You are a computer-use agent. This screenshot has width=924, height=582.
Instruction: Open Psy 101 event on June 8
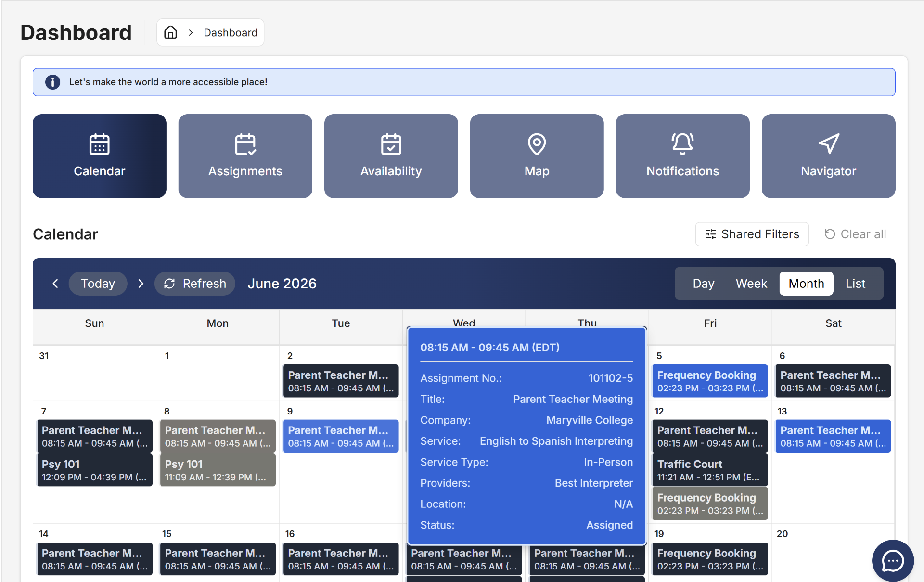coord(218,470)
